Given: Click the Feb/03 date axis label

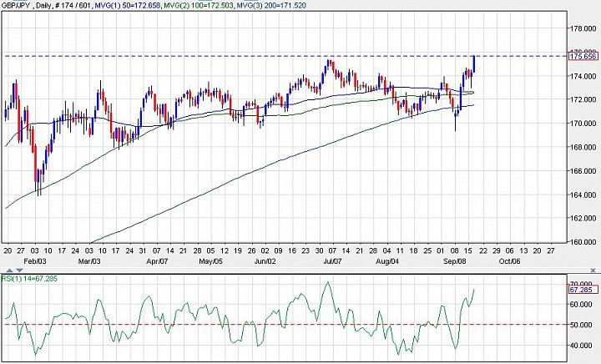Looking at the screenshot, I should pyautogui.click(x=35, y=261).
